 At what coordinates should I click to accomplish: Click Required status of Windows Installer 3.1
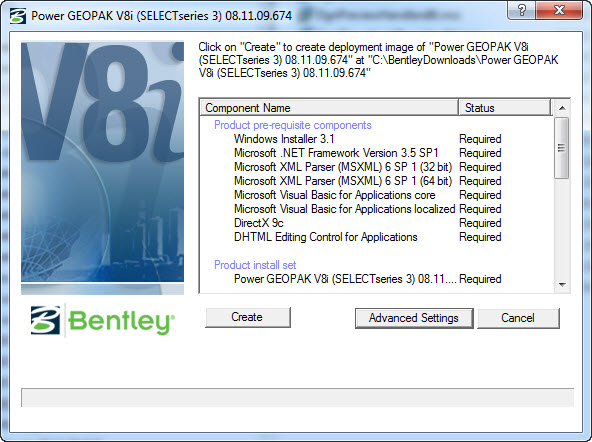click(480, 139)
